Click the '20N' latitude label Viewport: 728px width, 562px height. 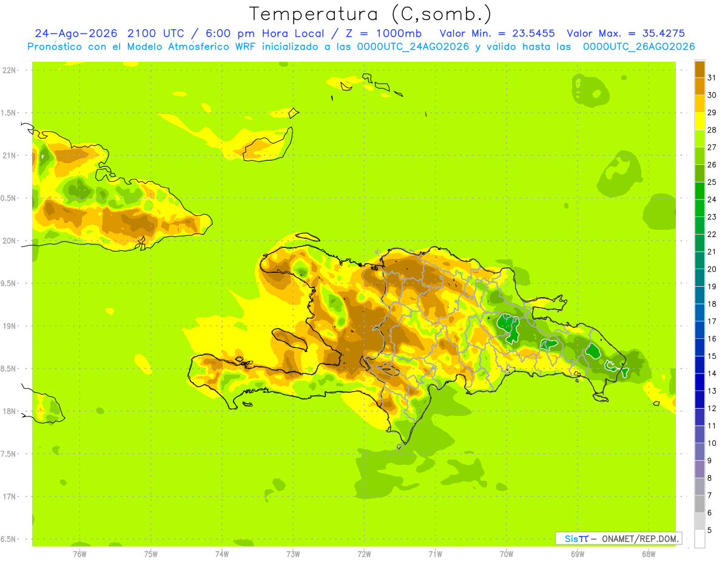10,241
